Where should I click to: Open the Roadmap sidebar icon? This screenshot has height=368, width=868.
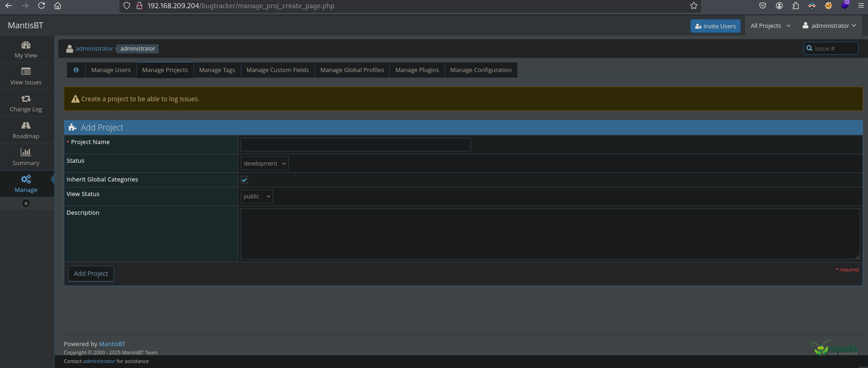click(x=26, y=125)
